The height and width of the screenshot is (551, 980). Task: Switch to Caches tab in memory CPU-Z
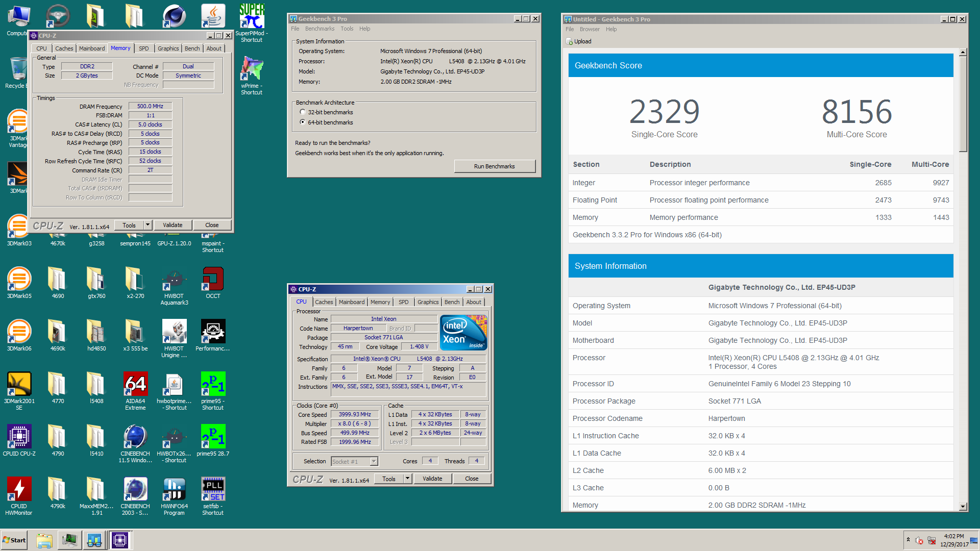[64, 48]
